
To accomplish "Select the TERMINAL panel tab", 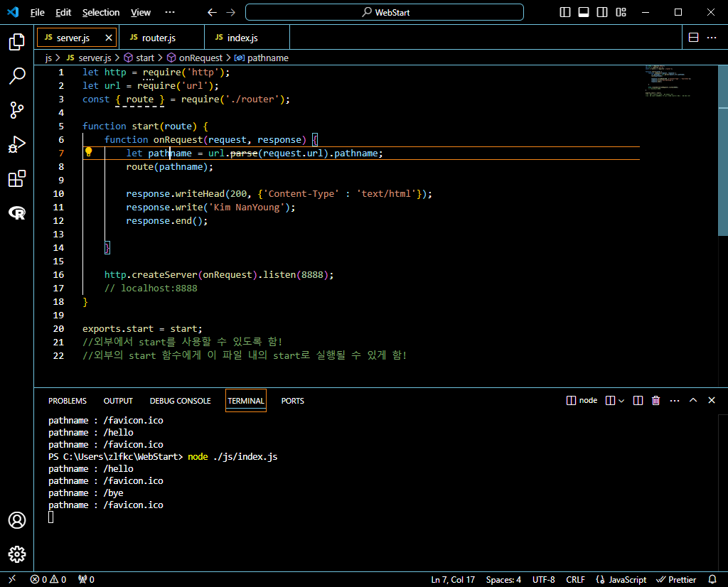I will (x=245, y=401).
